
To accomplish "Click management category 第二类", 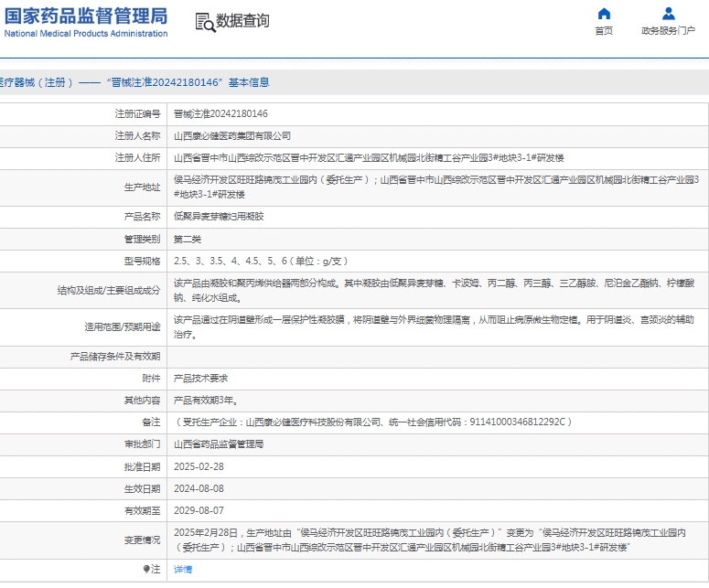I will [x=188, y=239].
